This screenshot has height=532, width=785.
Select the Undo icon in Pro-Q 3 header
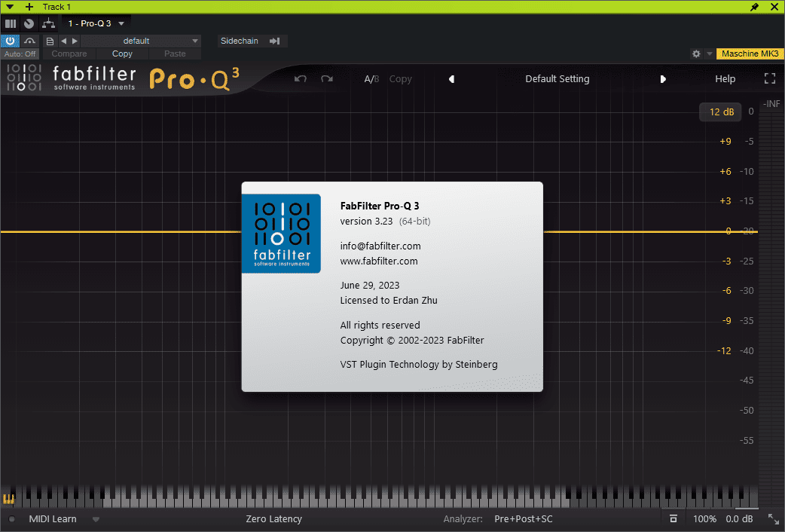300,78
